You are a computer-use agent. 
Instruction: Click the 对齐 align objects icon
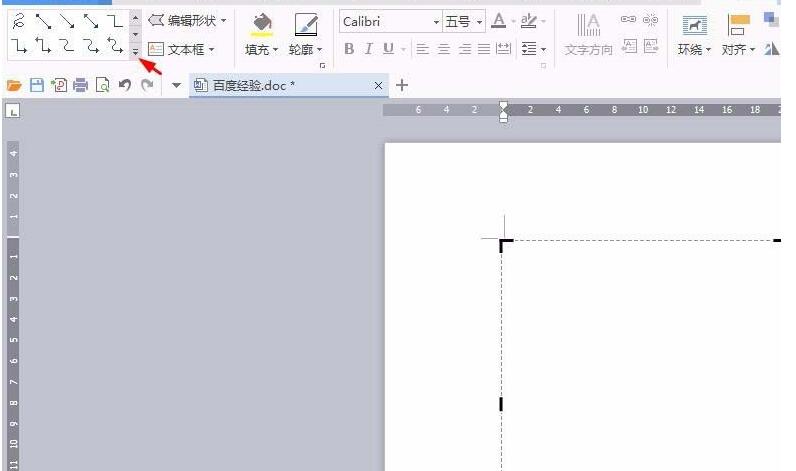(x=738, y=25)
